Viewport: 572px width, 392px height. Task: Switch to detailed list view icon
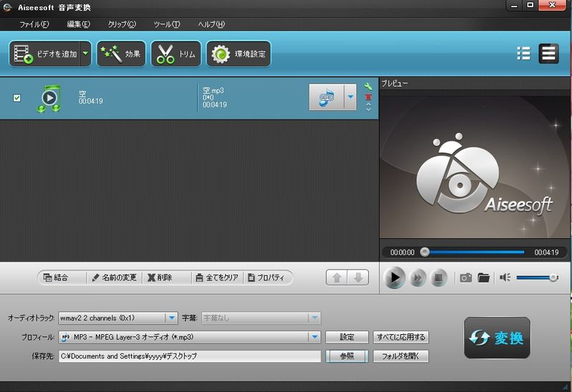pyautogui.click(x=523, y=54)
